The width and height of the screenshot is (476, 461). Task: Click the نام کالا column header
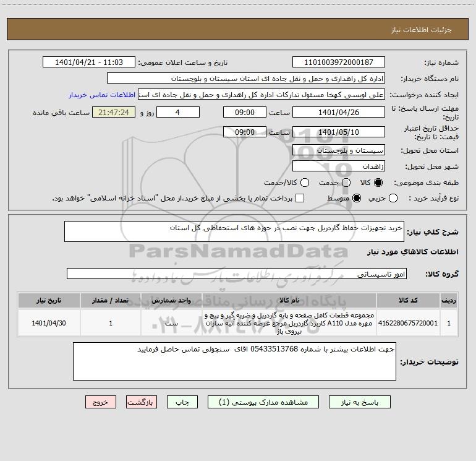coord(289,300)
